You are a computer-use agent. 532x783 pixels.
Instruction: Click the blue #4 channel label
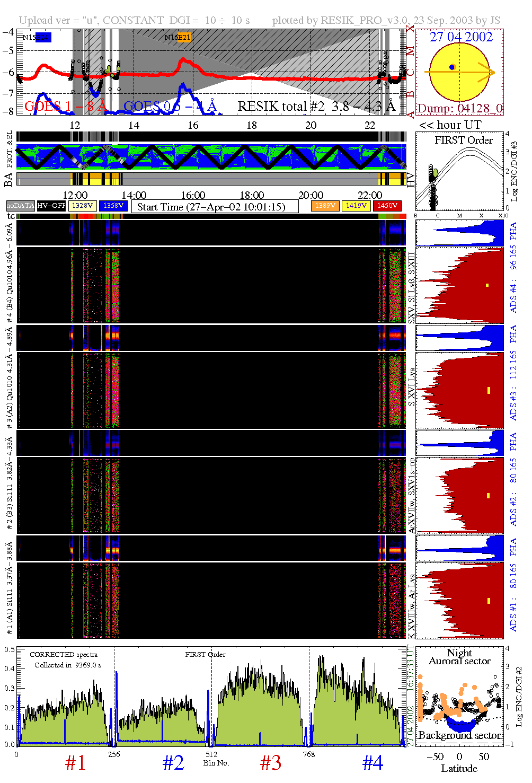[x=373, y=763]
